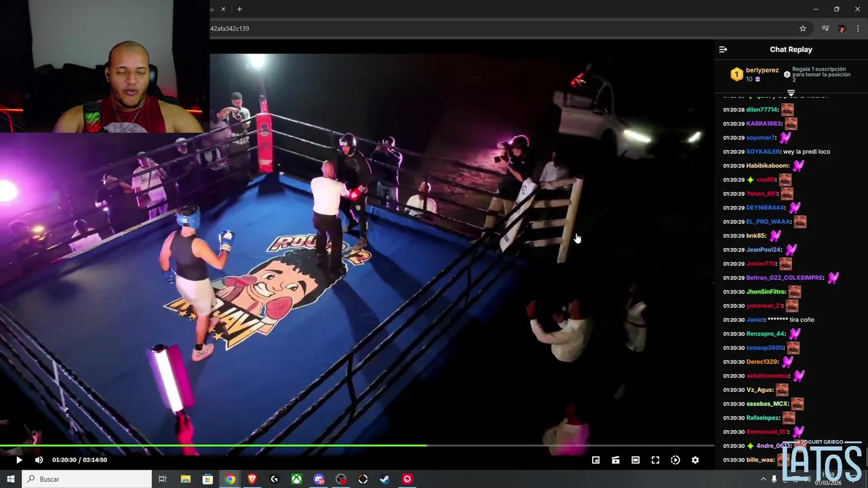
Task: Click username bnk85 in chat
Action: (755, 236)
